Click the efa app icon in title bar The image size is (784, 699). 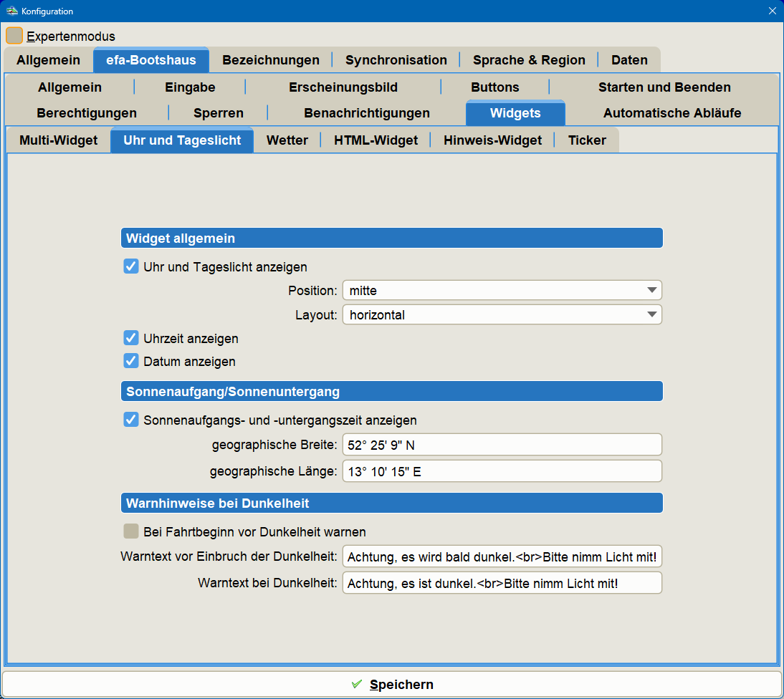(x=11, y=11)
